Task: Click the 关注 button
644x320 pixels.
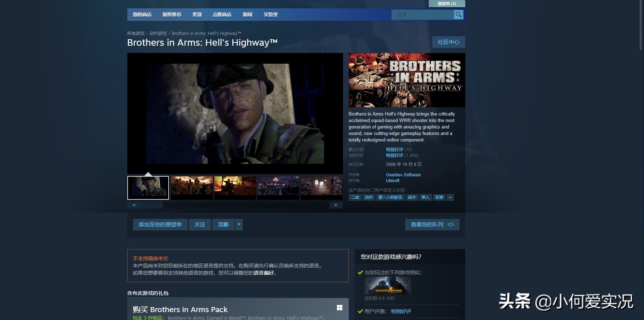Action: tap(200, 225)
